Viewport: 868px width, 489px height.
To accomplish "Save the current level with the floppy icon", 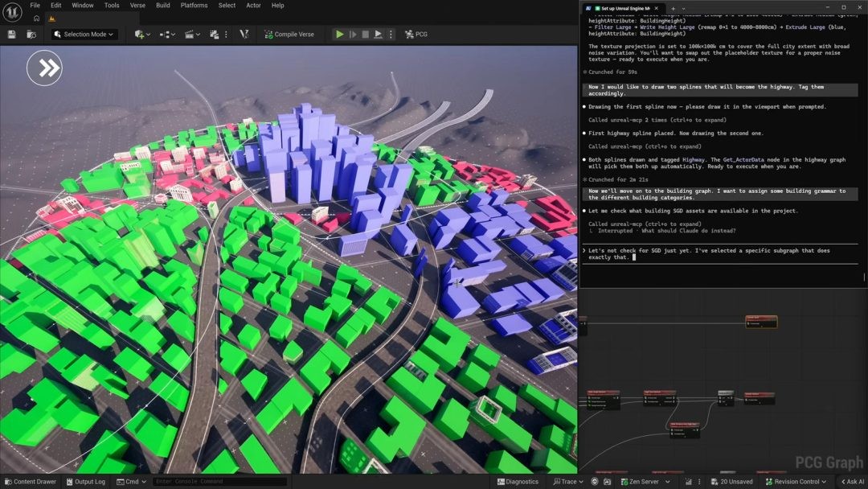I will [11, 35].
